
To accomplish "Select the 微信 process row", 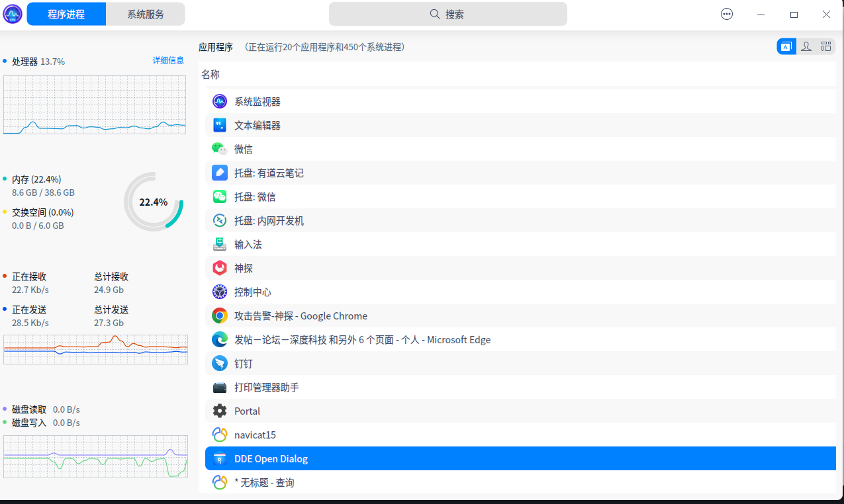I will [520, 149].
